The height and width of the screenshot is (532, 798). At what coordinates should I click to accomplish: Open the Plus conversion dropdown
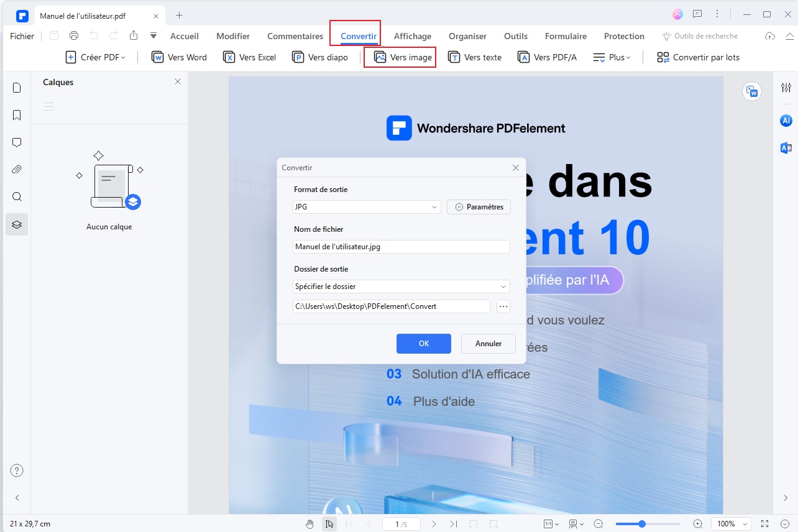pos(612,57)
